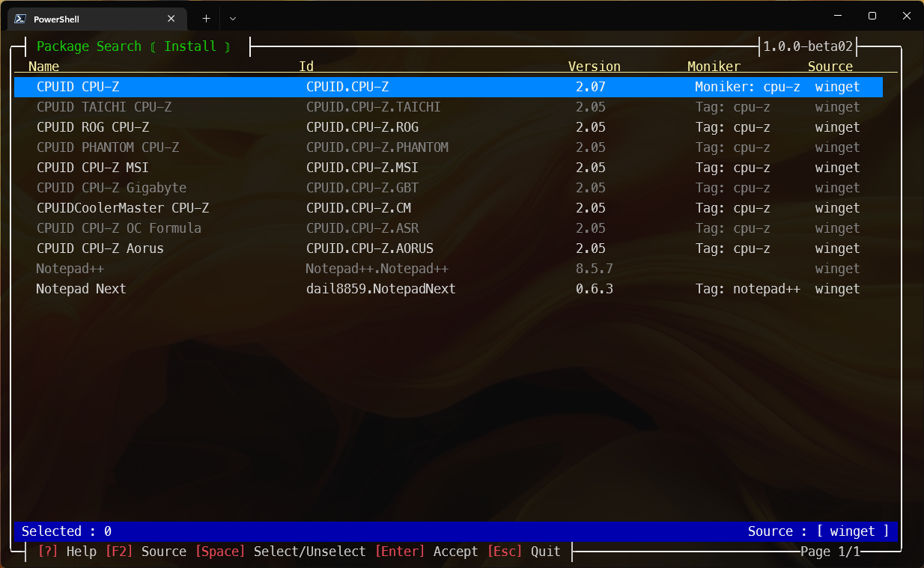Close the terminal window
924x568 pixels.
tap(906, 16)
